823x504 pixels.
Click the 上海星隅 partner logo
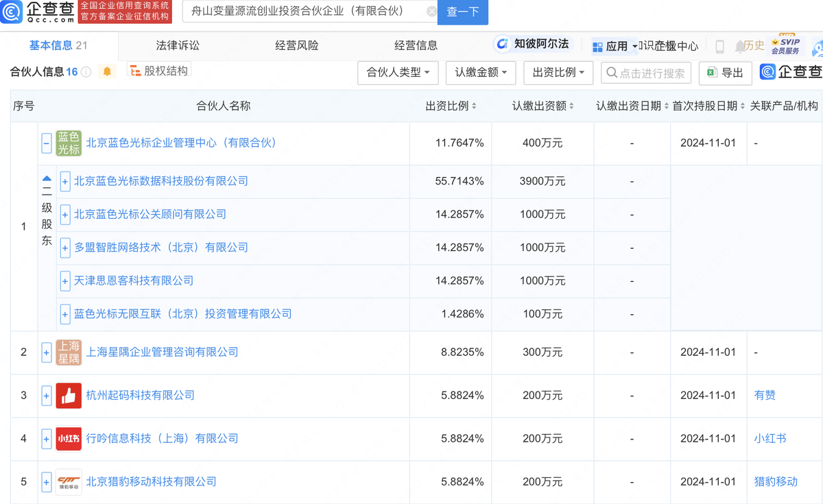pyautogui.click(x=69, y=352)
